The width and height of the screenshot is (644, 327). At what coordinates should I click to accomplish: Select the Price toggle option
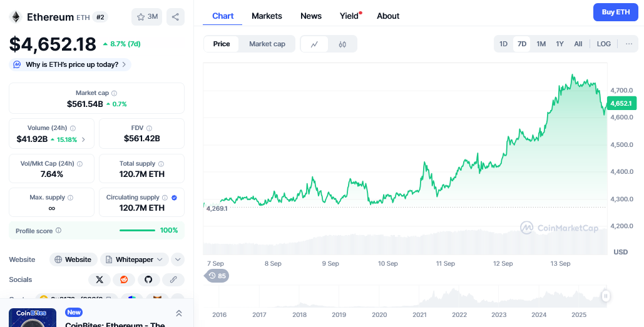pos(222,44)
